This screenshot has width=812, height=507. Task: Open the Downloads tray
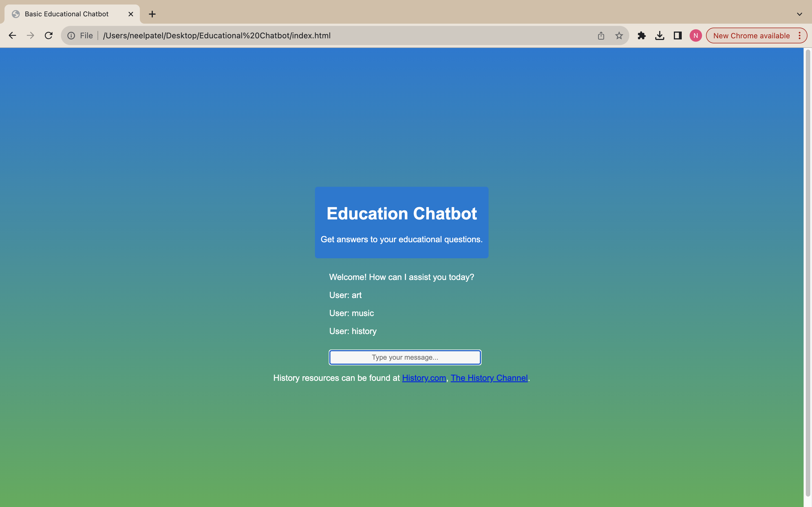659,35
